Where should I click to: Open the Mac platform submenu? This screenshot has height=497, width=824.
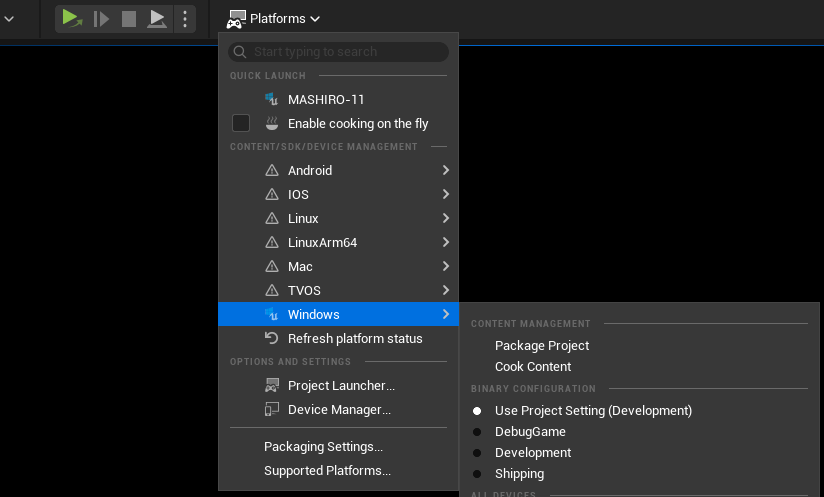(338, 266)
